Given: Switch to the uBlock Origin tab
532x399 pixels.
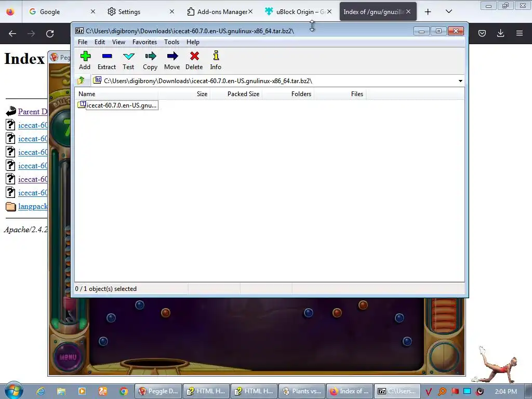Looking at the screenshot, I should pyautogui.click(x=300, y=11).
